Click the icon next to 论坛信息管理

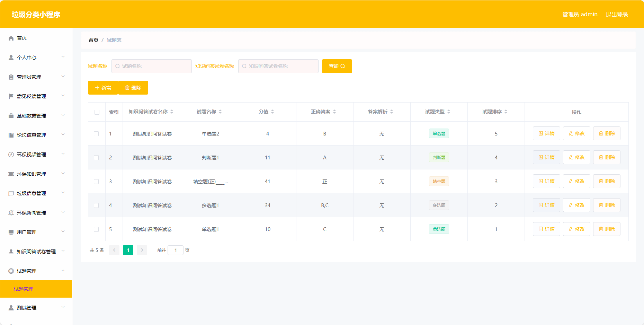(11, 135)
